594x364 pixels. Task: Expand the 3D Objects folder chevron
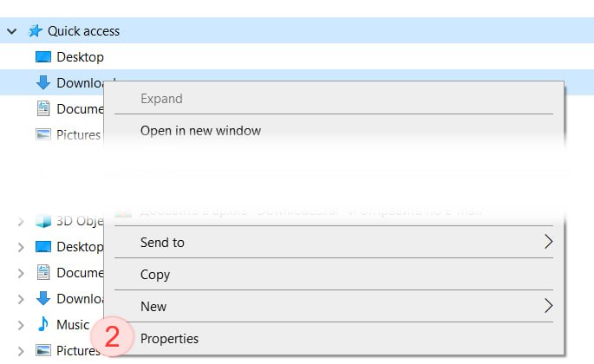20,221
